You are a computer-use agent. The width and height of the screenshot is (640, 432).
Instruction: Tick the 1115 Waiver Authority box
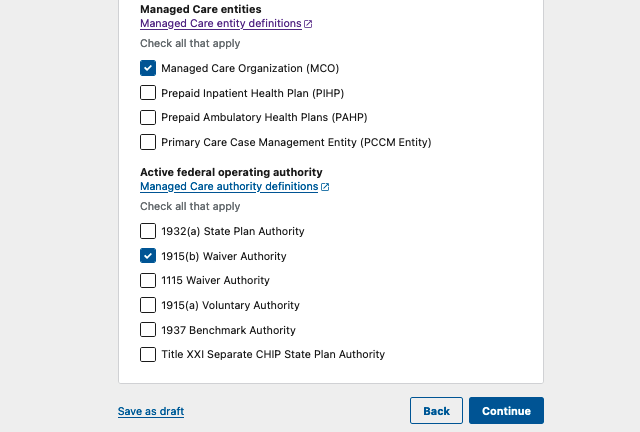click(x=148, y=280)
